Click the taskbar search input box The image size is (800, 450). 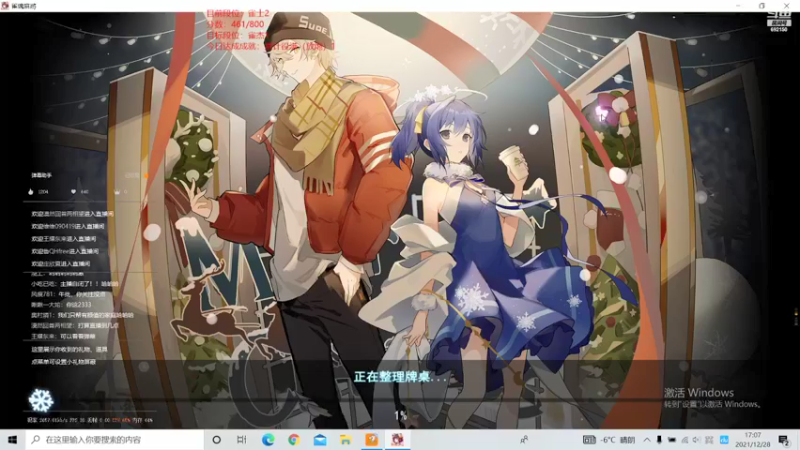115,439
